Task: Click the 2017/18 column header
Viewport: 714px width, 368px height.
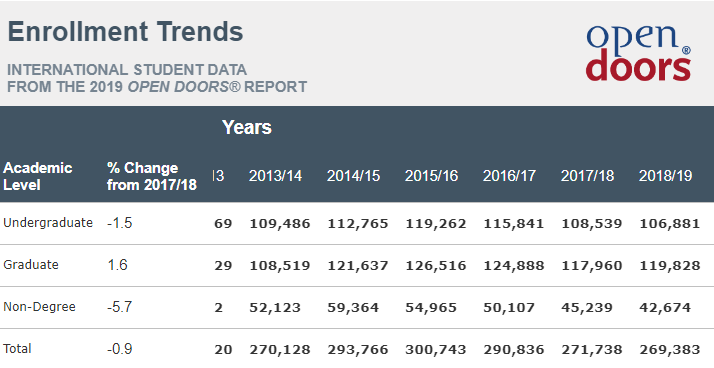Action: (587, 176)
